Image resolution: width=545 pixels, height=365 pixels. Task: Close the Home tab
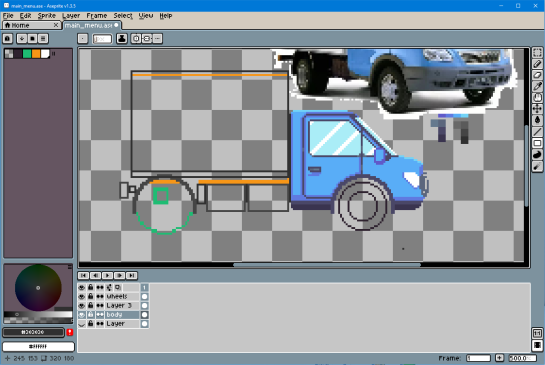tap(56, 25)
